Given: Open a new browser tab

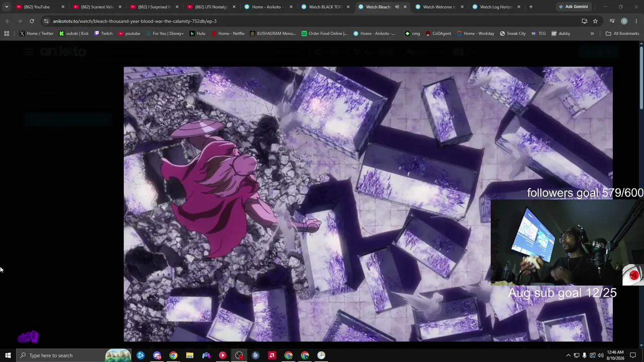Looking at the screenshot, I should pos(531,7).
